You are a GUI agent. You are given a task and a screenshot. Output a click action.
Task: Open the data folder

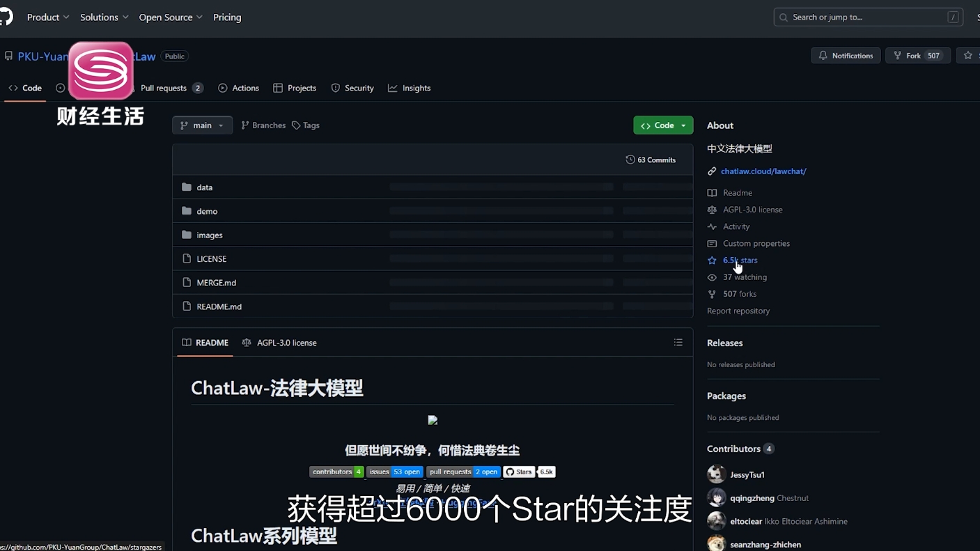click(x=205, y=187)
